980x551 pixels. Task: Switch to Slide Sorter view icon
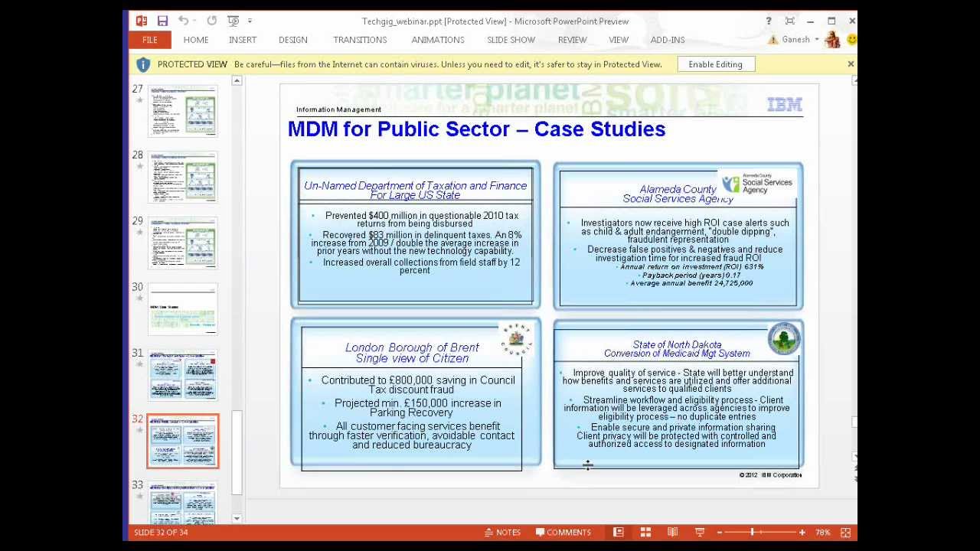click(x=645, y=533)
